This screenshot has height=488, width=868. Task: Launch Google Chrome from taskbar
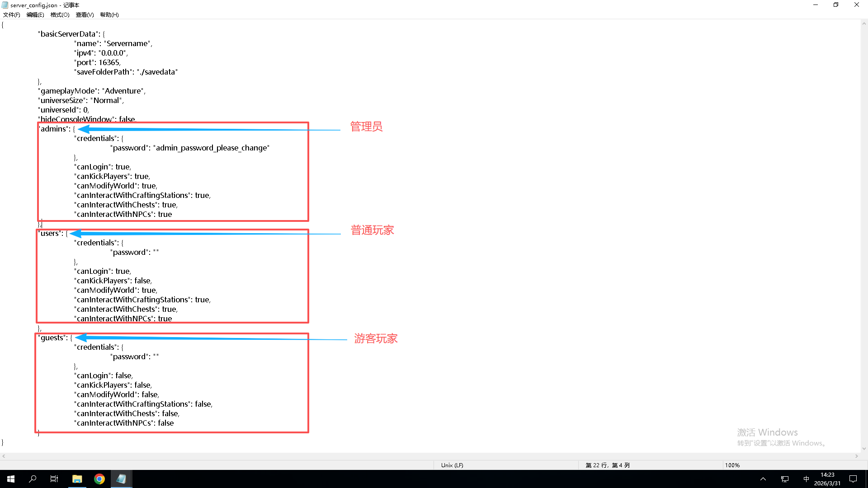click(99, 479)
